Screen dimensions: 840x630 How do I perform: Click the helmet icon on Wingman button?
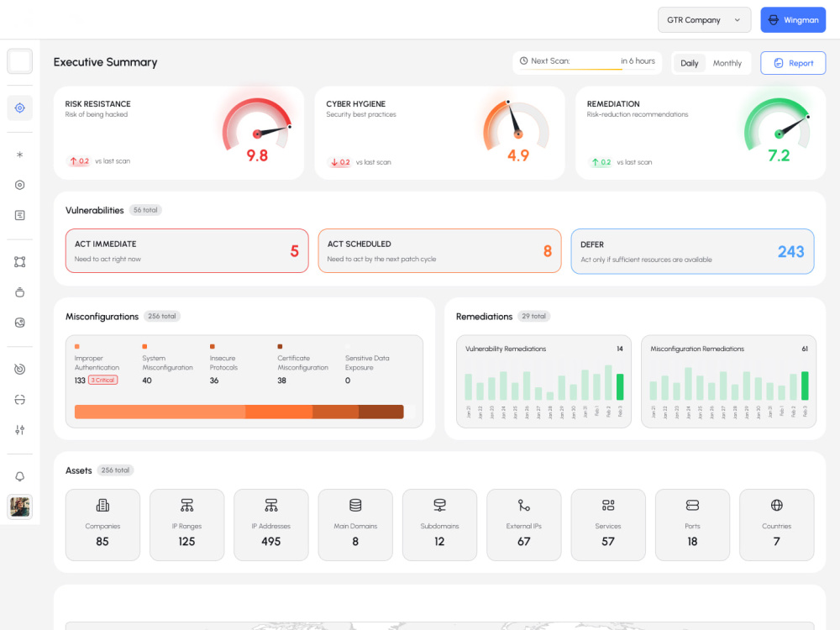coord(773,20)
